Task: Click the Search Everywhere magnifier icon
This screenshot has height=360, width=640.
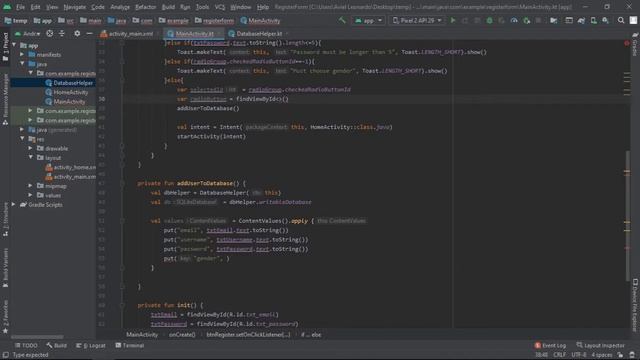Action: tap(621, 20)
